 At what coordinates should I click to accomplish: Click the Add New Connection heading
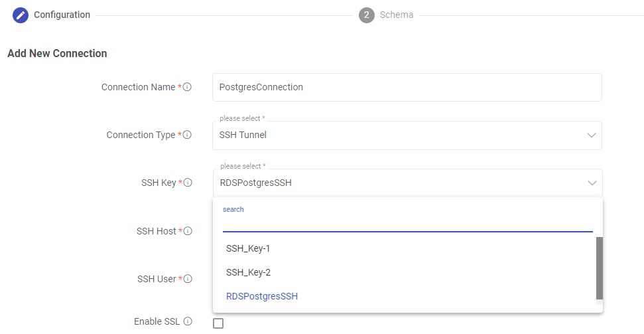(x=57, y=54)
